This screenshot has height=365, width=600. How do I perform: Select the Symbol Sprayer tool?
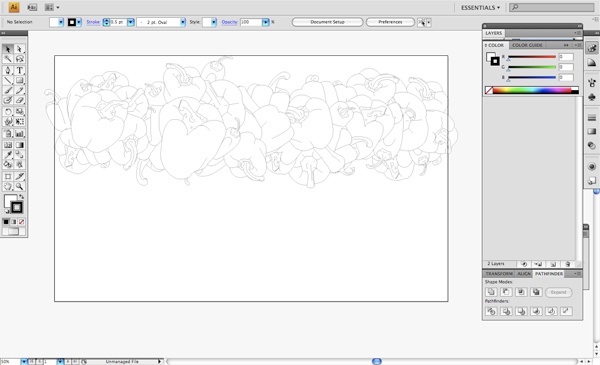[8, 134]
